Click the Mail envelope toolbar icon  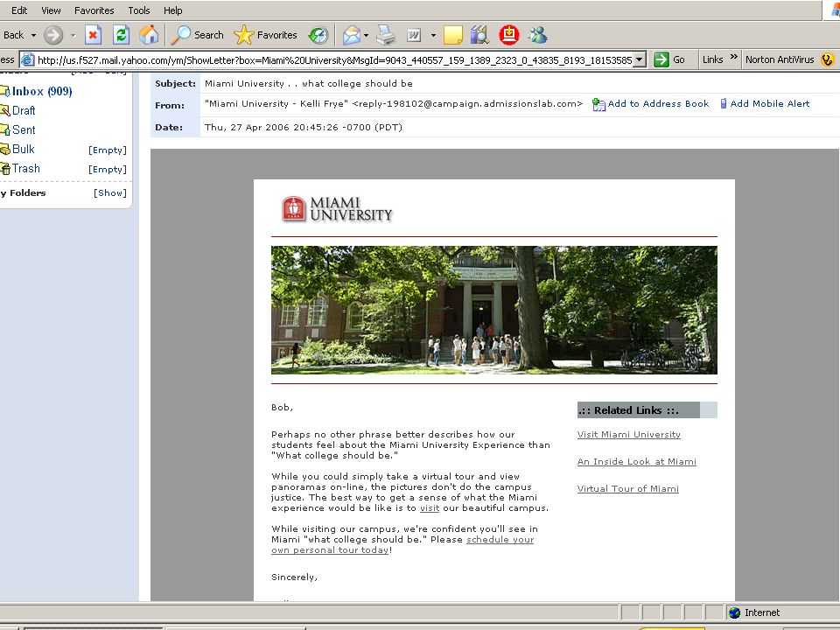(352, 35)
